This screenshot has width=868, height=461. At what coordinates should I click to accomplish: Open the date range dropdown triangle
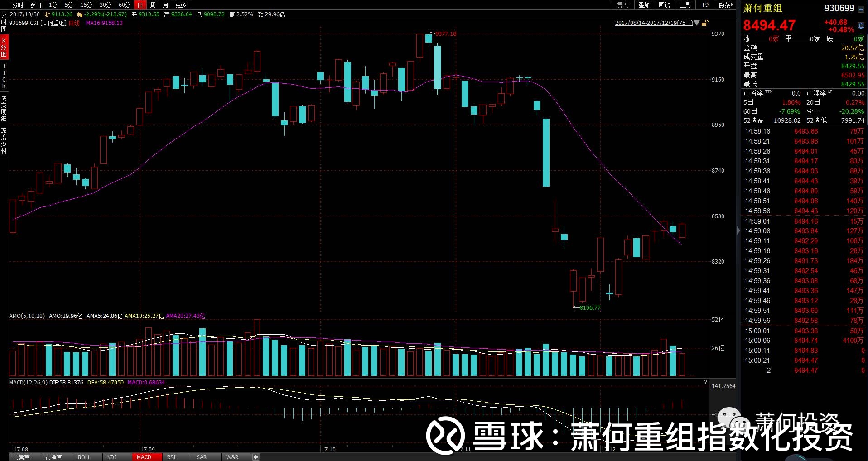click(x=697, y=23)
